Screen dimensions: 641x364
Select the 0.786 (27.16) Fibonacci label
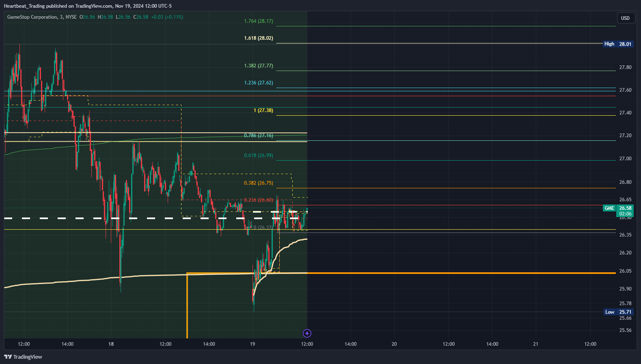pyautogui.click(x=259, y=136)
